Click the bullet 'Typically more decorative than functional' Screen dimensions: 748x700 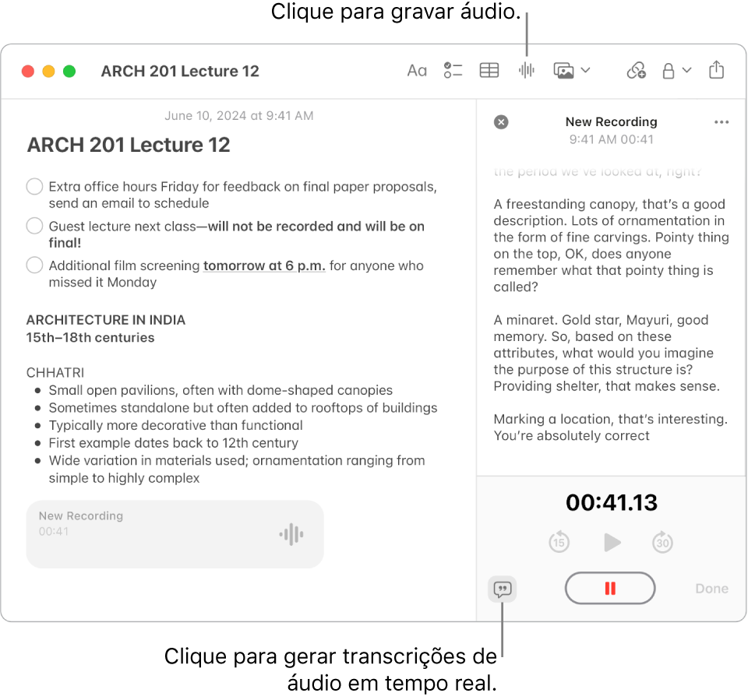[x=175, y=425]
